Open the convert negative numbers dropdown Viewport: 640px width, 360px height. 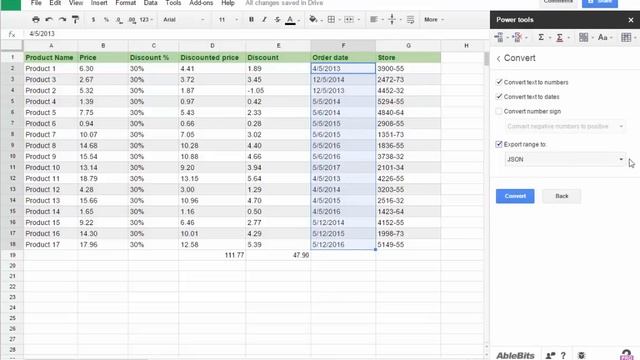click(565, 126)
